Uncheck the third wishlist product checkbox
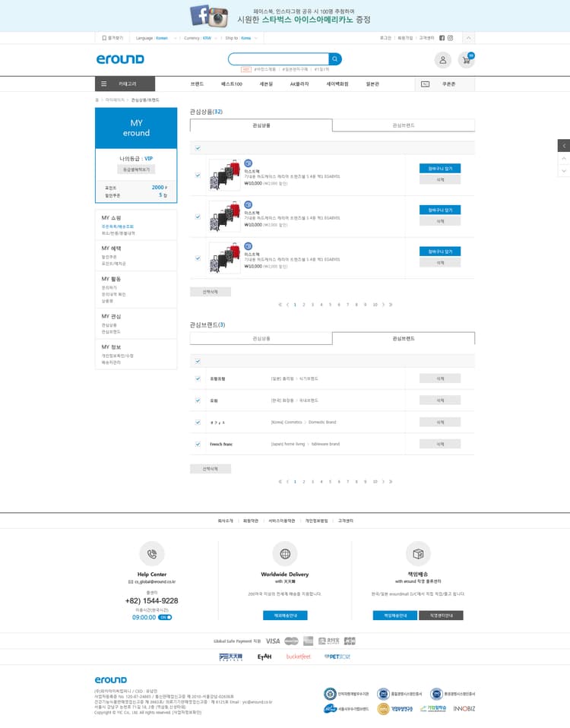The height and width of the screenshot is (728, 570). tap(198, 258)
